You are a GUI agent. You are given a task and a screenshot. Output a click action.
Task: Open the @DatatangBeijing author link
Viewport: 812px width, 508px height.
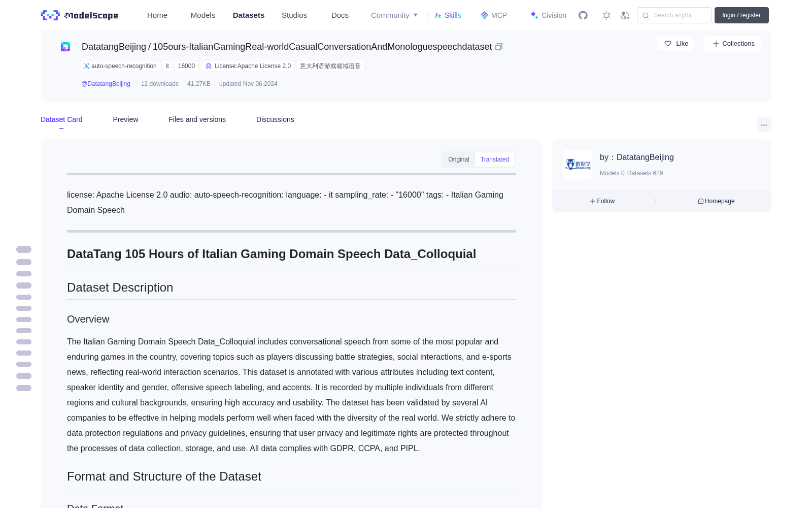[x=106, y=84]
